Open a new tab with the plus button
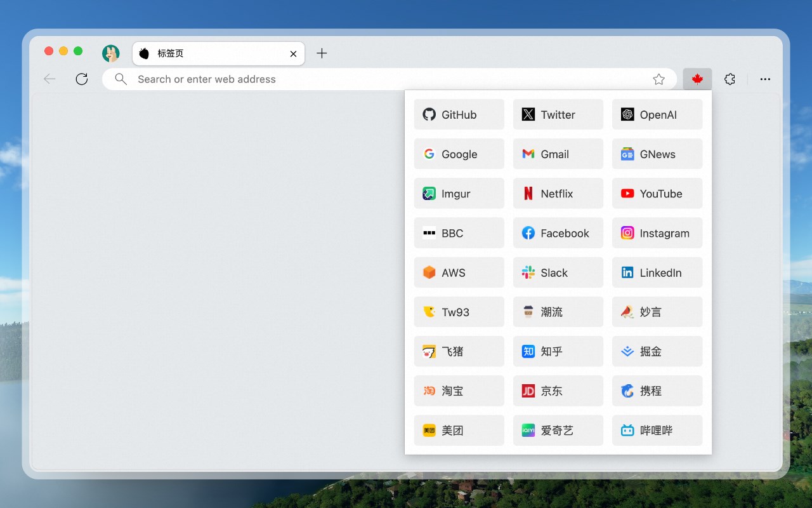This screenshot has width=812, height=508. (x=322, y=53)
